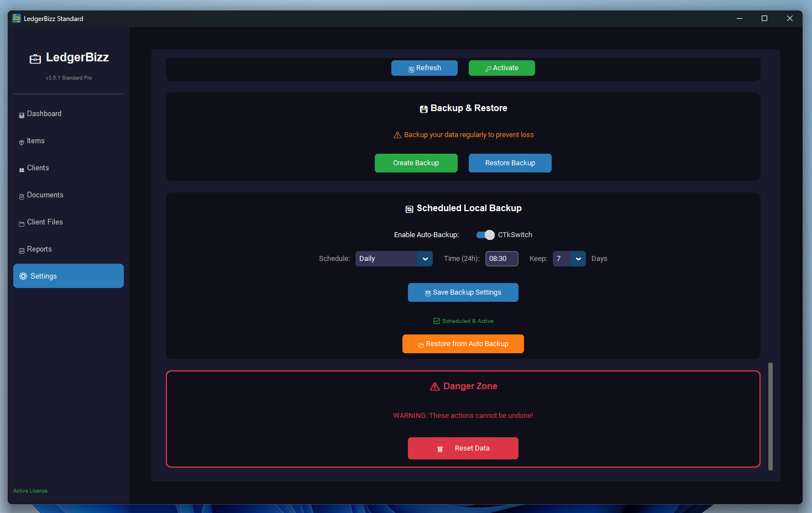Click Restore from Auto Backup
The image size is (812, 513).
click(x=463, y=344)
